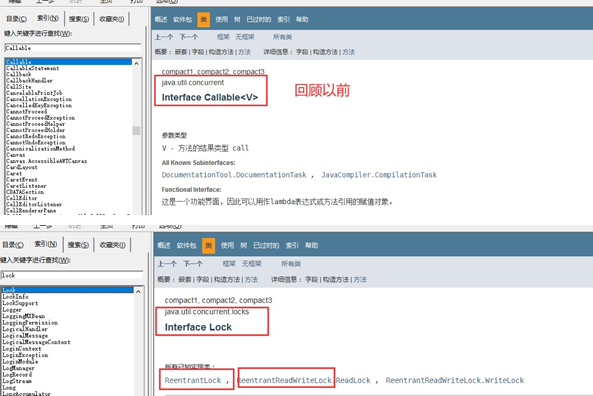
Task: Click highlighted 类 in Lock page navbar
Action: tap(208, 245)
